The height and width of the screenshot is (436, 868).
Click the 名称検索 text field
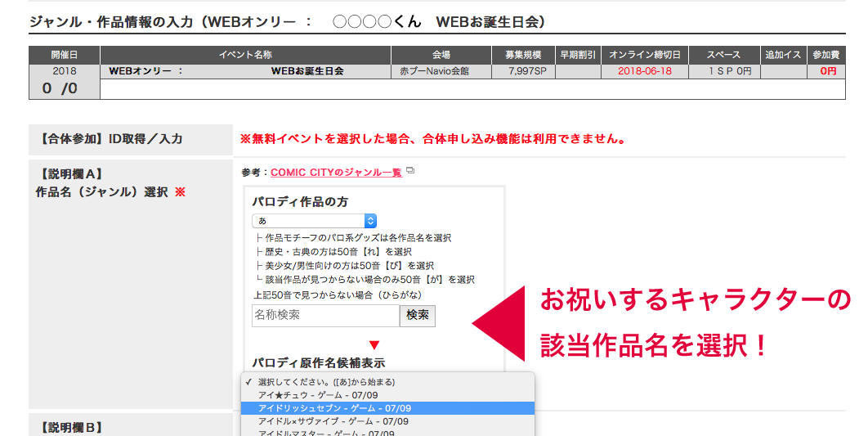pos(325,315)
